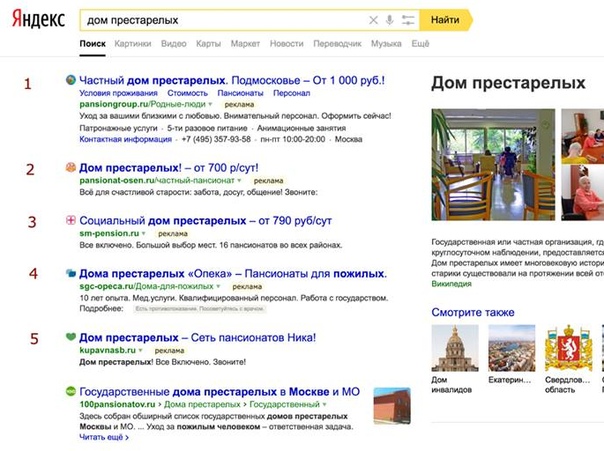Switch to the Картинки tab
Image resolution: width=604 pixels, height=451 pixels.
click(133, 44)
